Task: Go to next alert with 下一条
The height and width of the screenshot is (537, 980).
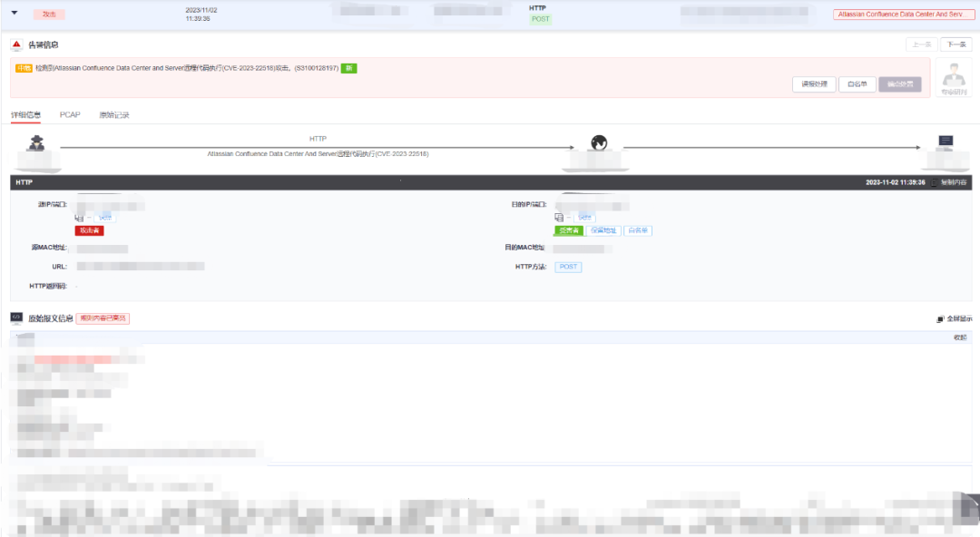Action: pyautogui.click(x=956, y=44)
